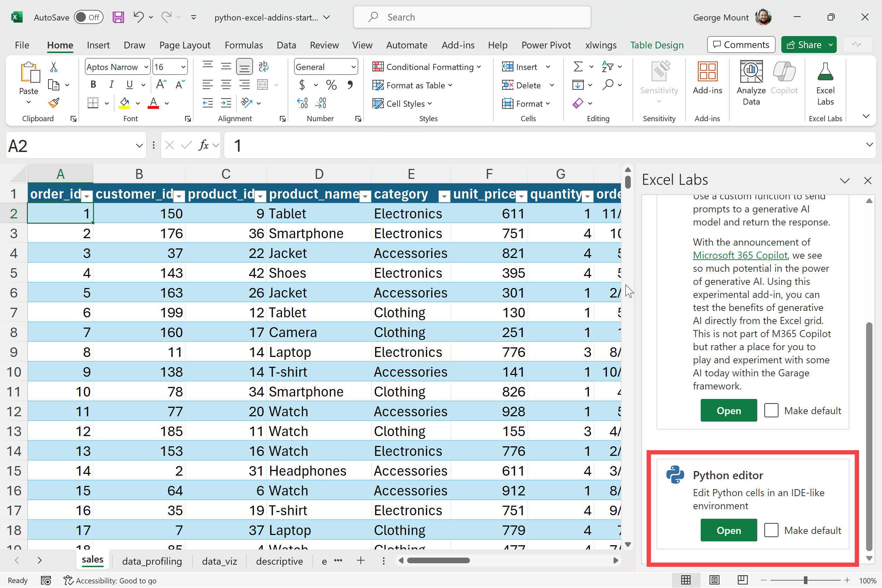882x588 pixels.
Task: Click the Search box in title bar
Action: (x=472, y=17)
